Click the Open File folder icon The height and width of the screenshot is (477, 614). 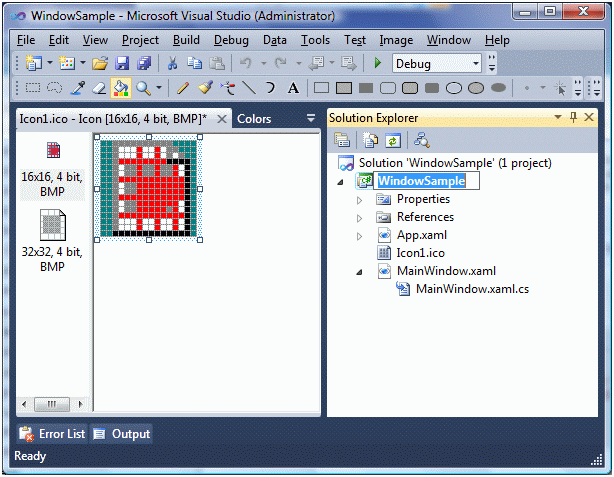coord(100,63)
